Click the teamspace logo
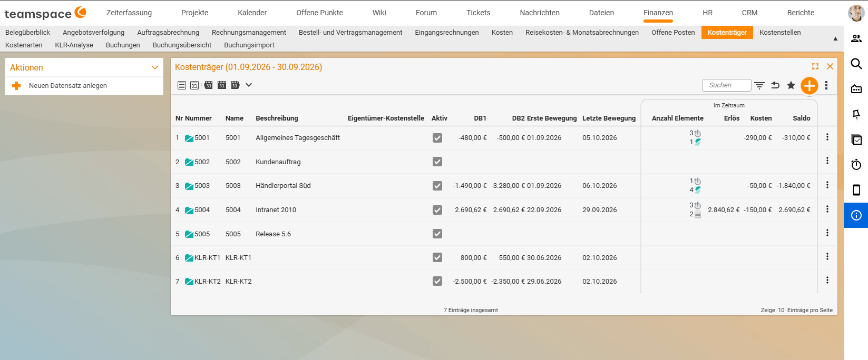Viewport: 868px width, 360px height. click(x=45, y=13)
